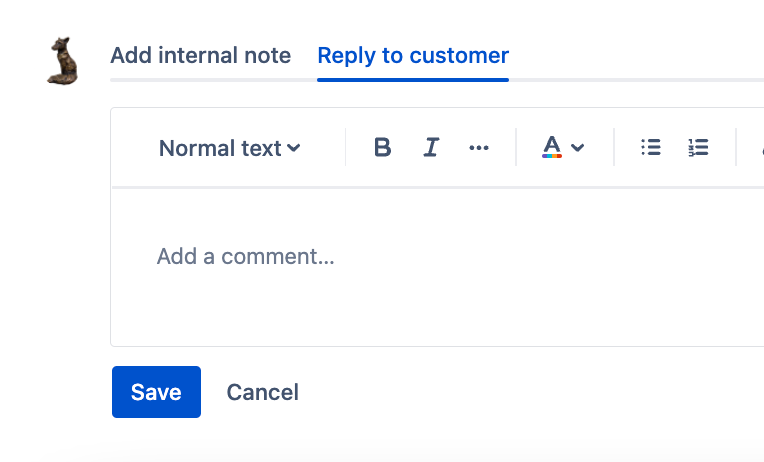This screenshot has width=764, height=462.
Task: Open the Normal text style dropdown
Action: coord(229,148)
